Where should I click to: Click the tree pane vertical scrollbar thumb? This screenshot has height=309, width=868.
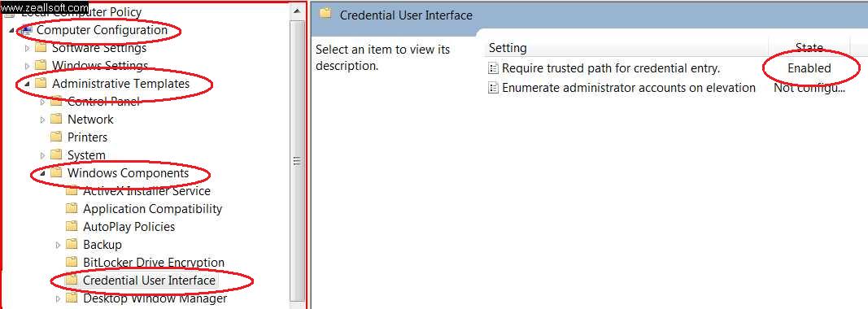pos(297,160)
